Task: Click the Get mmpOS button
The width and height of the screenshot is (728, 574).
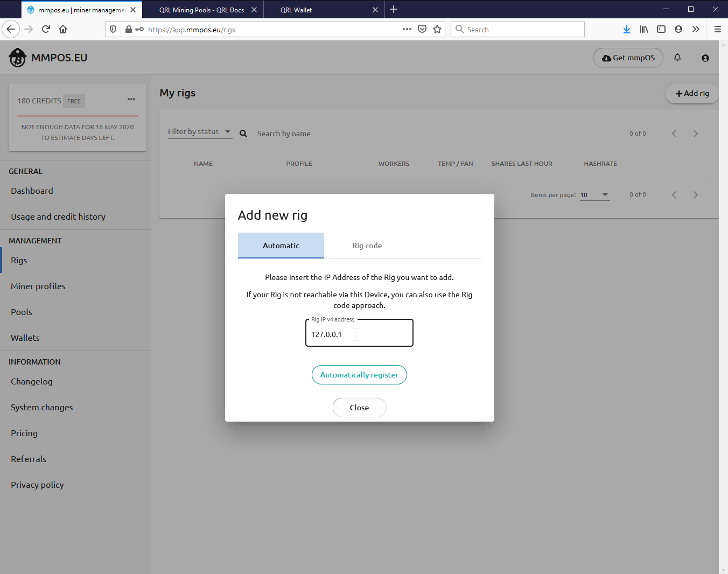Action: click(628, 58)
